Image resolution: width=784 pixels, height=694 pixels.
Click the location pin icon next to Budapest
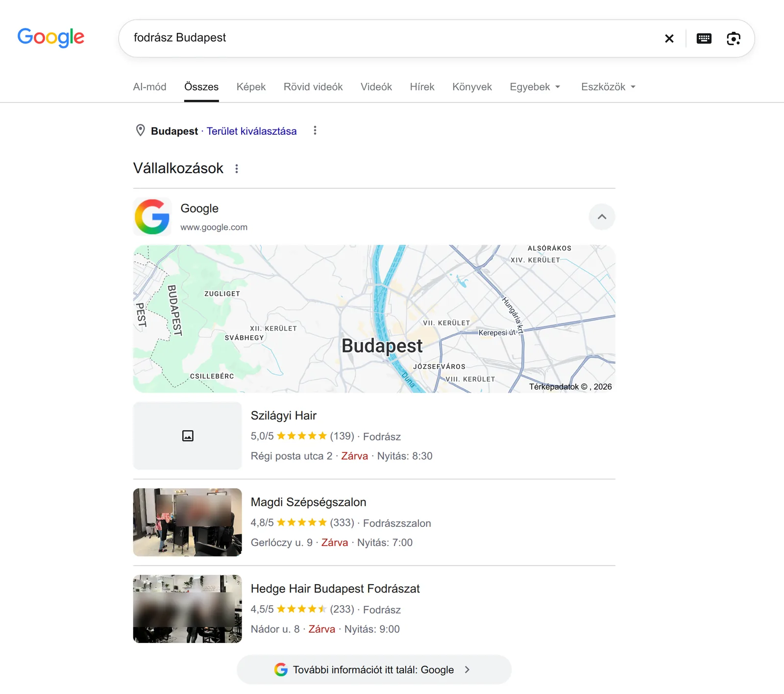coord(140,130)
